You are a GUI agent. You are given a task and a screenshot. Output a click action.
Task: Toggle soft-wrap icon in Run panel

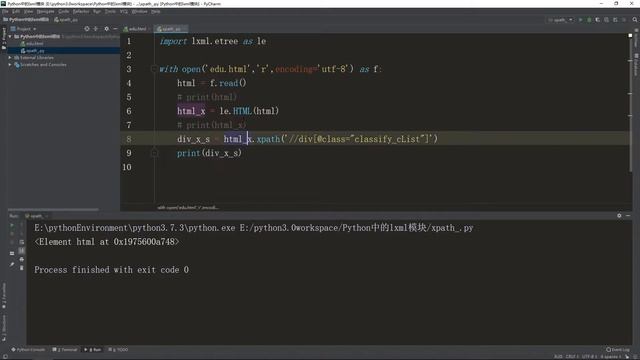[x=22, y=242]
